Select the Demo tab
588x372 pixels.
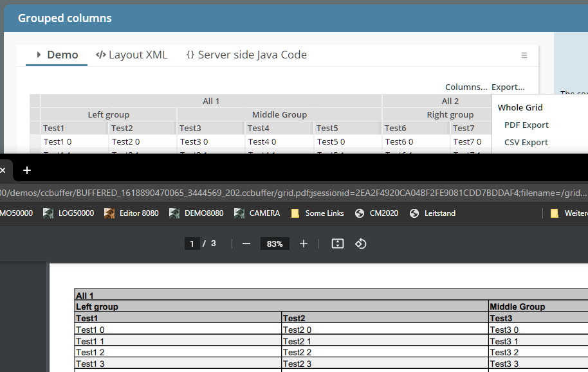point(57,55)
